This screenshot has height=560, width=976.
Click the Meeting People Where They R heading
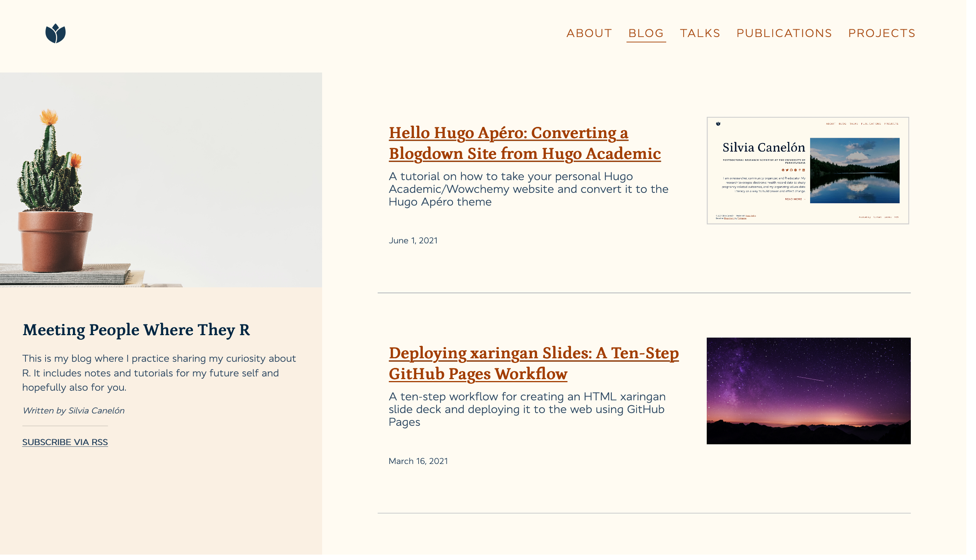pos(136,330)
